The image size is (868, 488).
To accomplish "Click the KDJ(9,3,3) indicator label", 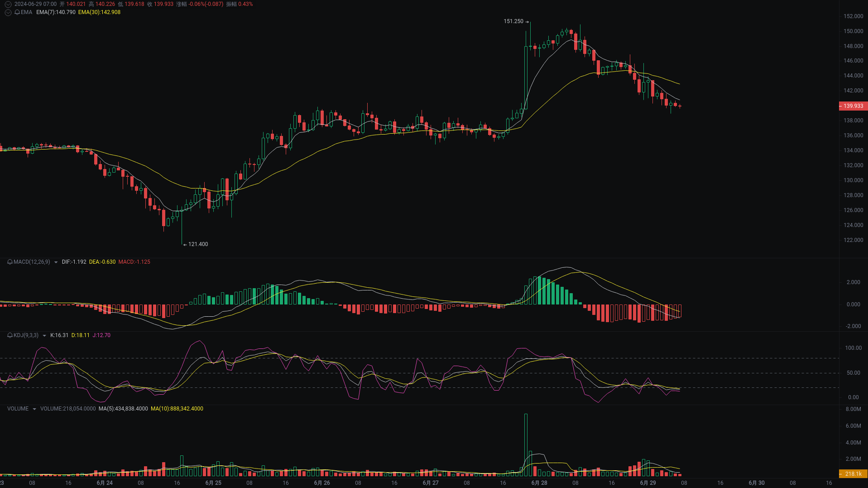I will (26, 335).
